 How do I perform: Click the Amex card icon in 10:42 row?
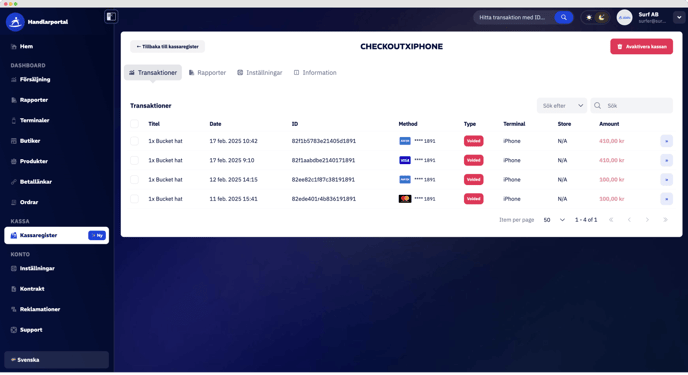tap(405, 141)
